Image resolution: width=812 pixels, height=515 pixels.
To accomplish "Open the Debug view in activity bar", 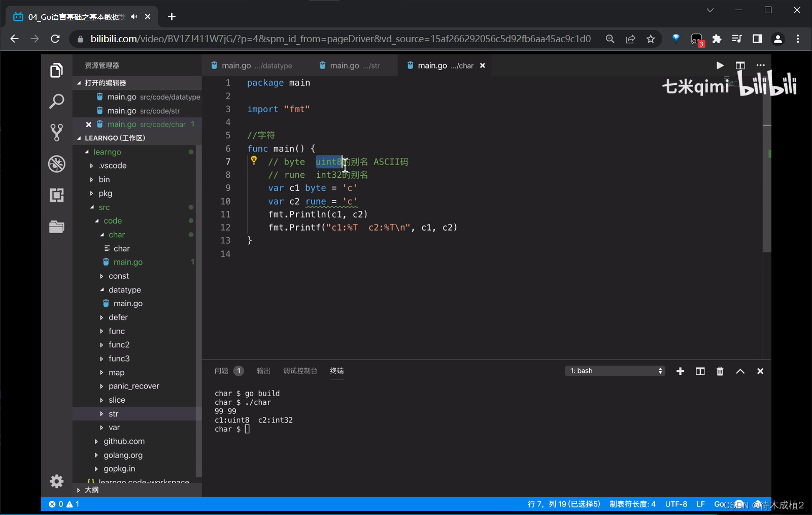I will click(x=56, y=164).
